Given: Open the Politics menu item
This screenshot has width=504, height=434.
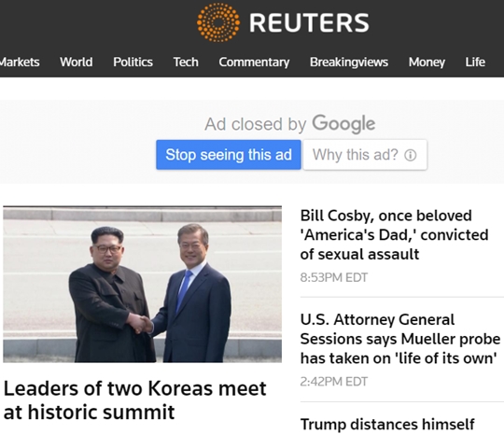Looking at the screenshot, I should pyautogui.click(x=133, y=62).
